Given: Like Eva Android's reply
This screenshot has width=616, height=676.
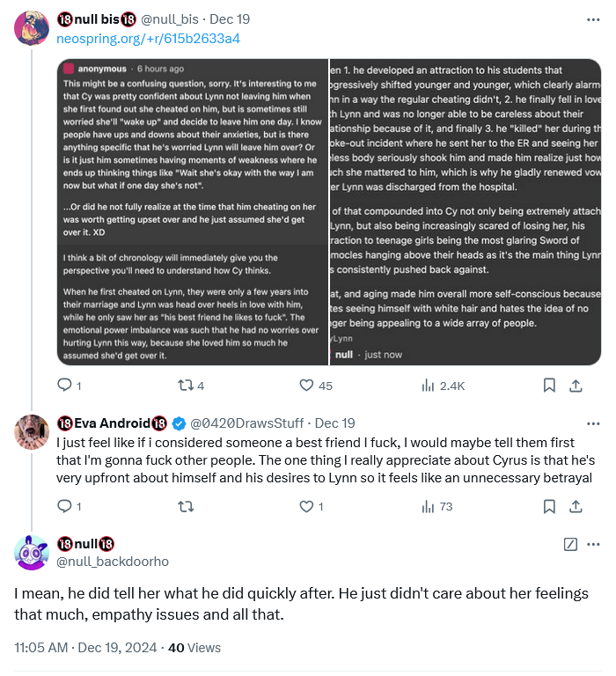Looking at the screenshot, I should [x=307, y=506].
